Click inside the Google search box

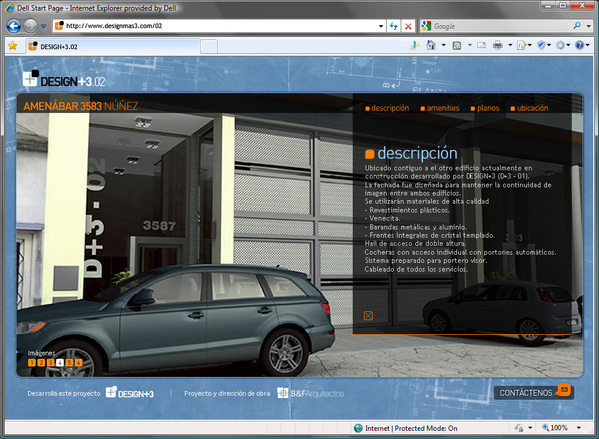(500, 26)
